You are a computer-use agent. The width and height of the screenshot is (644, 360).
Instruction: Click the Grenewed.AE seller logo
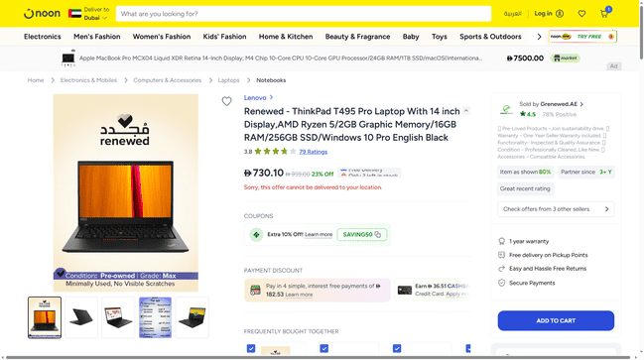[506, 109]
